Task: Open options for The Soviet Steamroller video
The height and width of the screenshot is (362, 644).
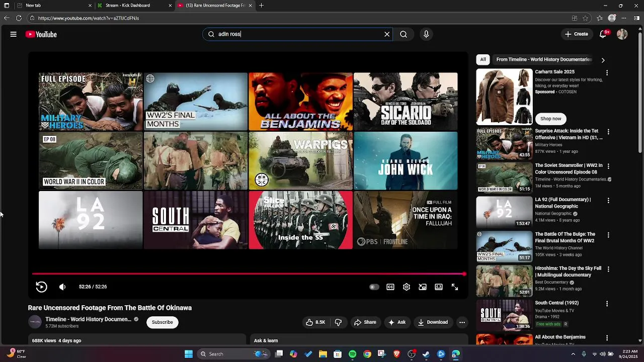Action: [608, 166]
